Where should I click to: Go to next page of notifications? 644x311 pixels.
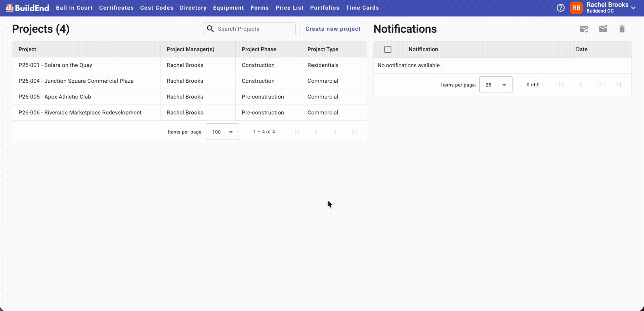click(x=600, y=85)
